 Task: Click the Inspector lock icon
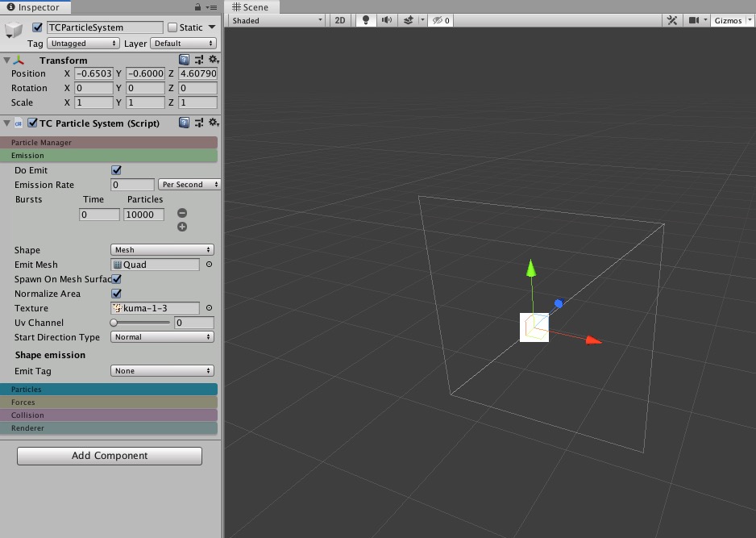click(197, 6)
